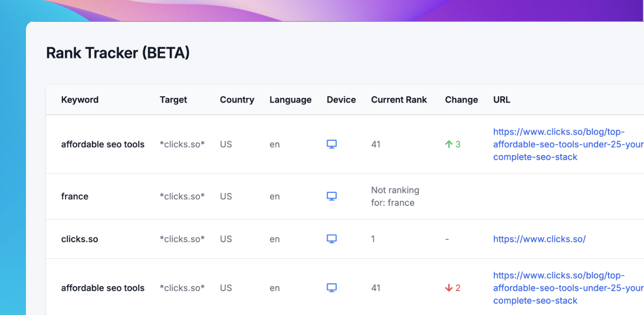Click the 'Not ranking for: france' message
This screenshot has width=644, height=315.
395,196
